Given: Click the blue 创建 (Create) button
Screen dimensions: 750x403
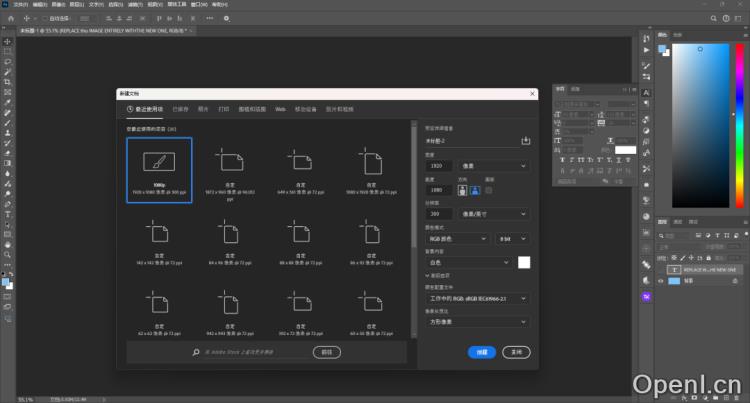Looking at the screenshot, I should 482,352.
